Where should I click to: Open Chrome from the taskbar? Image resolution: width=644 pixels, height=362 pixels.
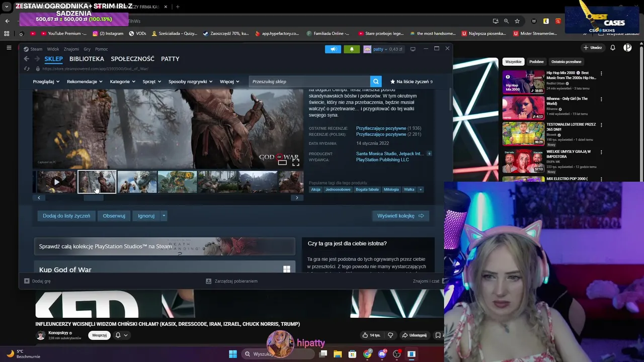(x=367, y=354)
